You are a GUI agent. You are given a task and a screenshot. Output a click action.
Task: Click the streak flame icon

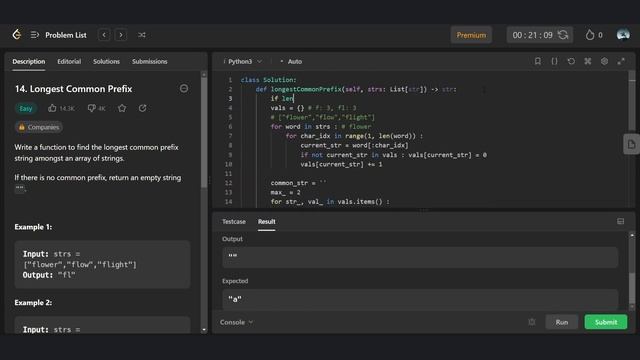[x=589, y=35]
